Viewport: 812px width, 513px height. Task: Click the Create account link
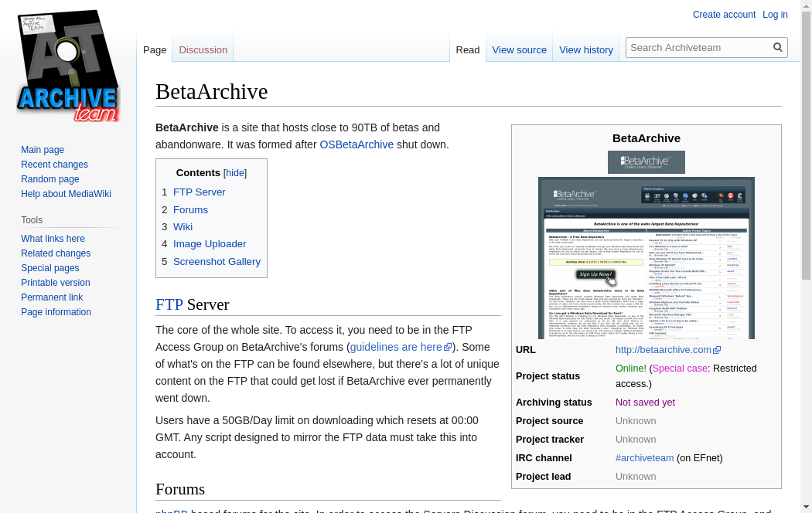pyautogui.click(x=724, y=15)
